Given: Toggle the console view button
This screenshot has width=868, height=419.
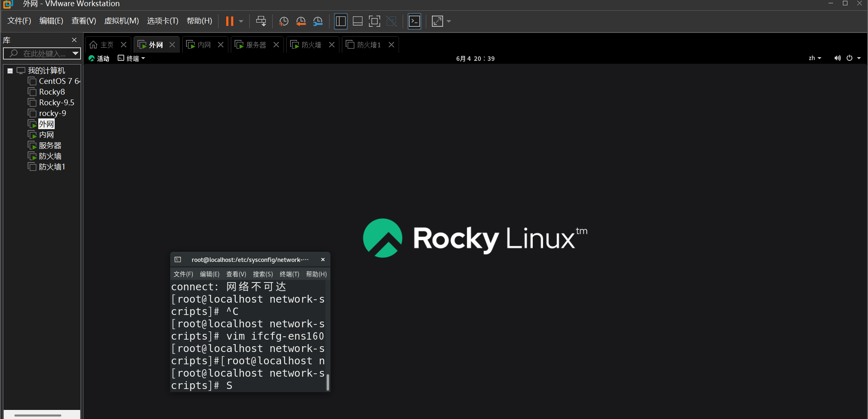Looking at the screenshot, I should click(414, 21).
